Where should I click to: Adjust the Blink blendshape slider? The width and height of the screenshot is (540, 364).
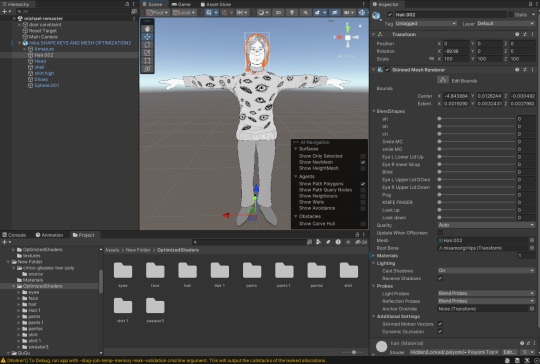(477, 172)
